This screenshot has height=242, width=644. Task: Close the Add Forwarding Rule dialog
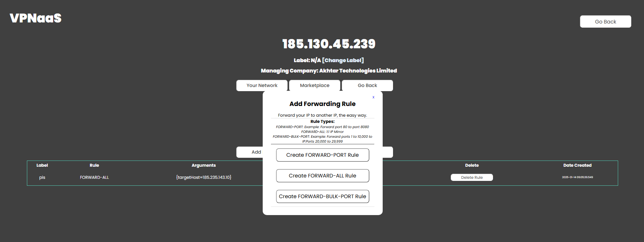tap(373, 97)
